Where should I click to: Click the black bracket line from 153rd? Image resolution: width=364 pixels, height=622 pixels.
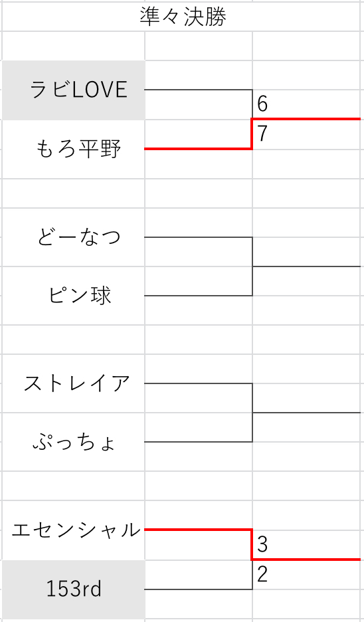point(198,589)
